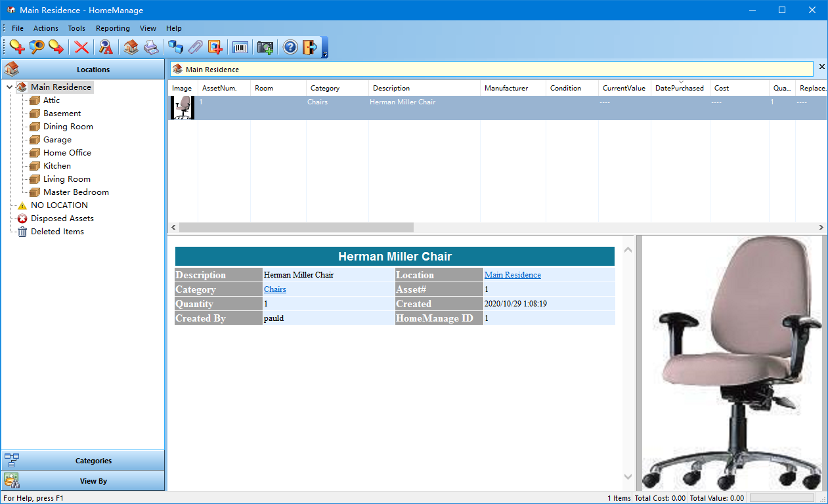Sort by the DatePurchased column header
828x504 pixels.
pyautogui.click(x=680, y=88)
